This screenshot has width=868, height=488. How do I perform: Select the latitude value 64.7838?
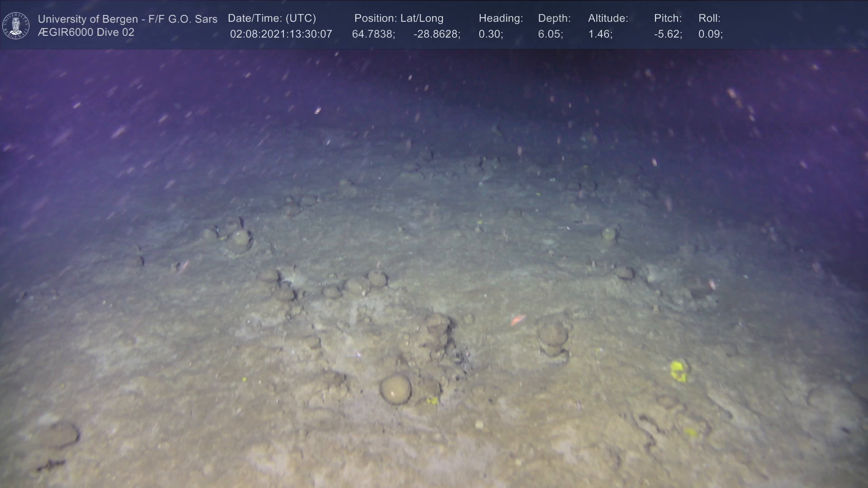(x=373, y=34)
